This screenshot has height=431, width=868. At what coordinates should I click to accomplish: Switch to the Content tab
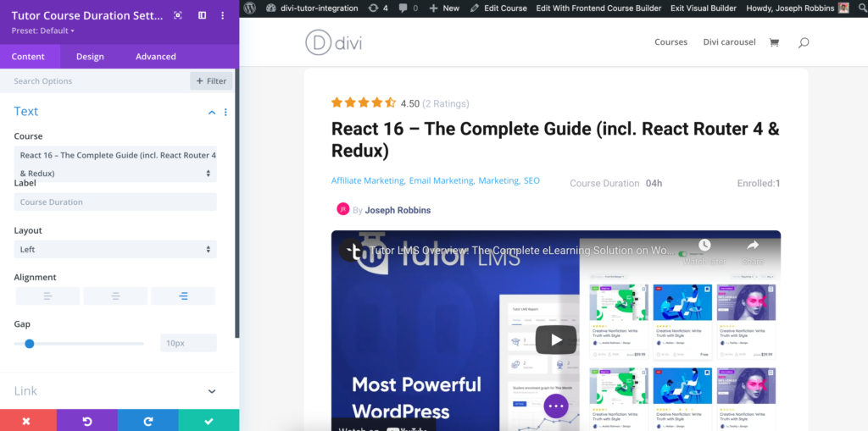point(28,57)
